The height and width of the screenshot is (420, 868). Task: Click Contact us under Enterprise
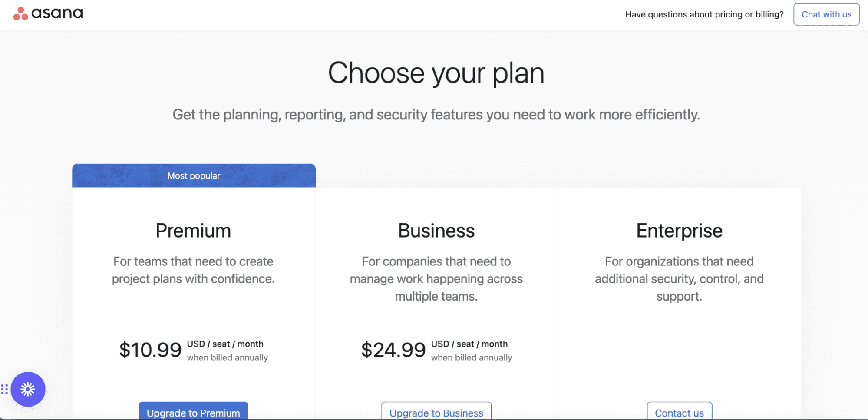[x=679, y=413]
